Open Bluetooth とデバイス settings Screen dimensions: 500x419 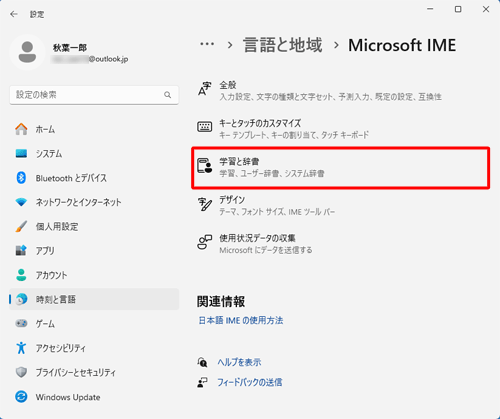[x=94, y=178]
